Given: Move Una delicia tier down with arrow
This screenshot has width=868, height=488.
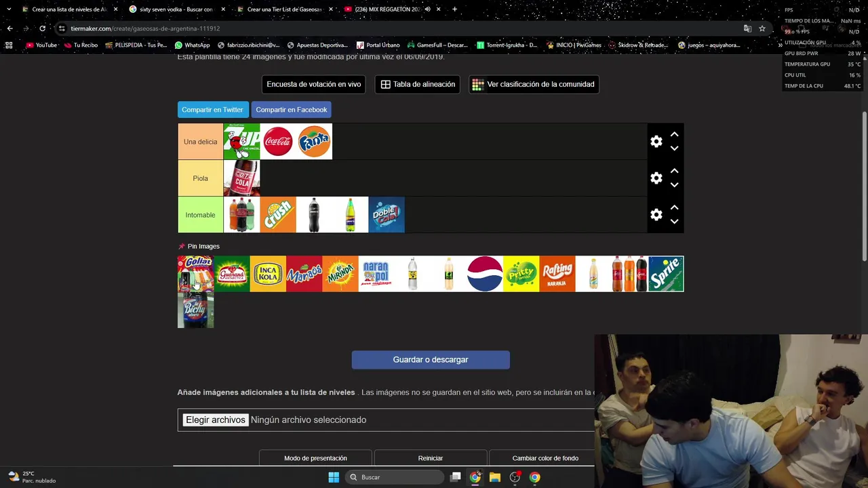Looking at the screenshot, I should 674,148.
